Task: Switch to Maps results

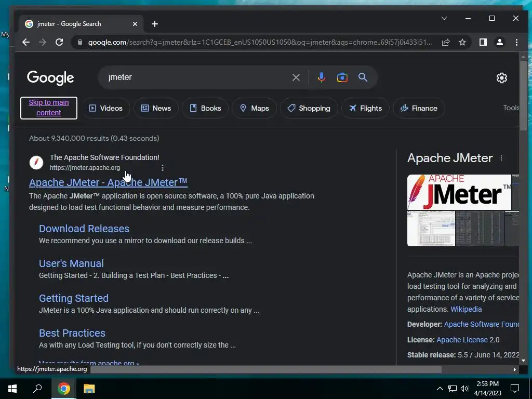Action: tap(254, 108)
